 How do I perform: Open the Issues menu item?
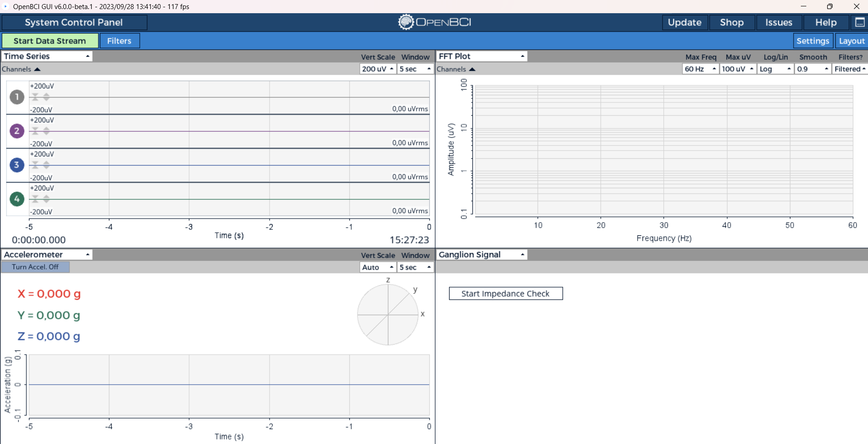tap(779, 22)
